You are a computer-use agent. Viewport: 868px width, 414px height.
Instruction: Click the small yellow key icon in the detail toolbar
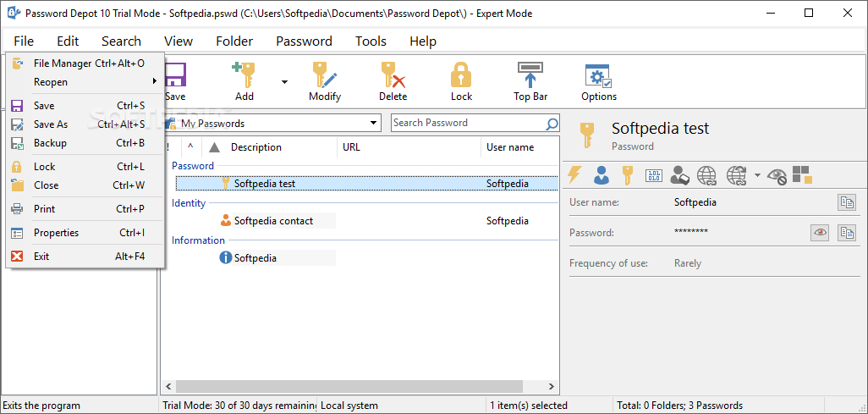coord(627,176)
